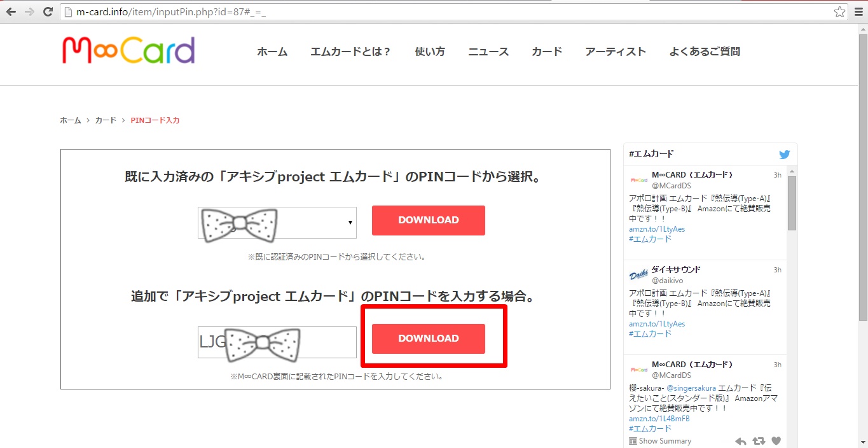Image resolution: width=868 pixels, height=448 pixels.
Task: Click the 3h timestamp on ダイキサウンド's tweet
Action: [x=778, y=270]
